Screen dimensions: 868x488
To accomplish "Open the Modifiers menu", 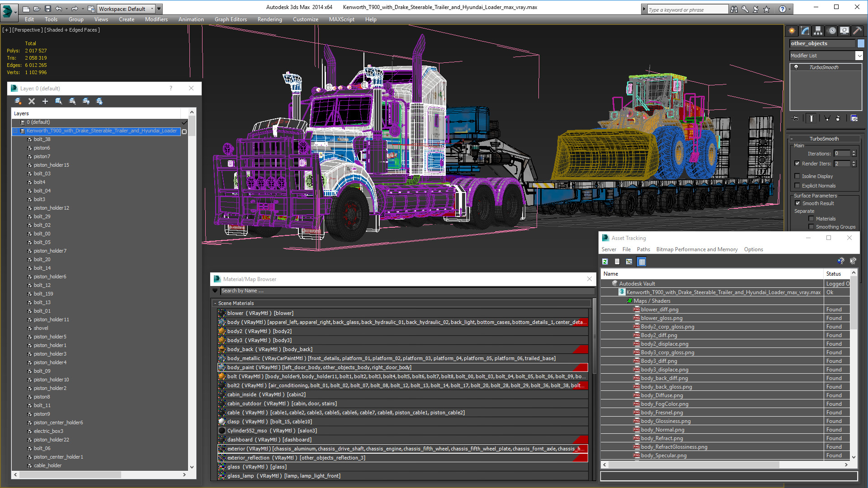I will 156,19.
